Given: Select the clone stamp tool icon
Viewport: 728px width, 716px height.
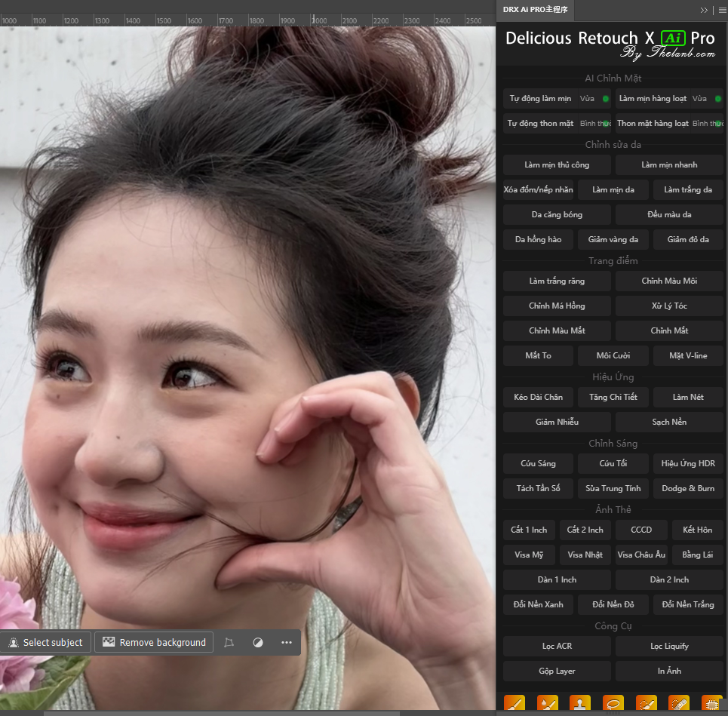Looking at the screenshot, I should point(580,703).
